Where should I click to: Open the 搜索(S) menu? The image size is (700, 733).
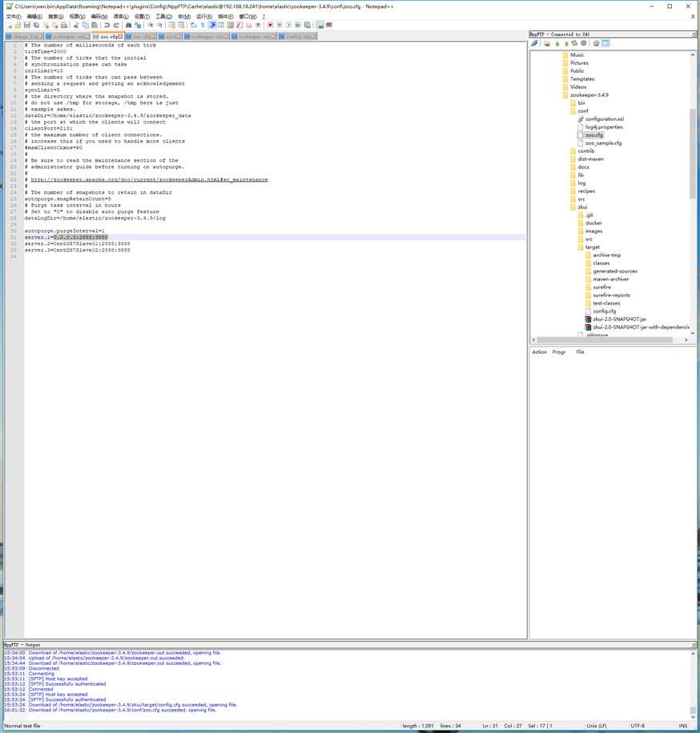pyautogui.click(x=55, y=16)
